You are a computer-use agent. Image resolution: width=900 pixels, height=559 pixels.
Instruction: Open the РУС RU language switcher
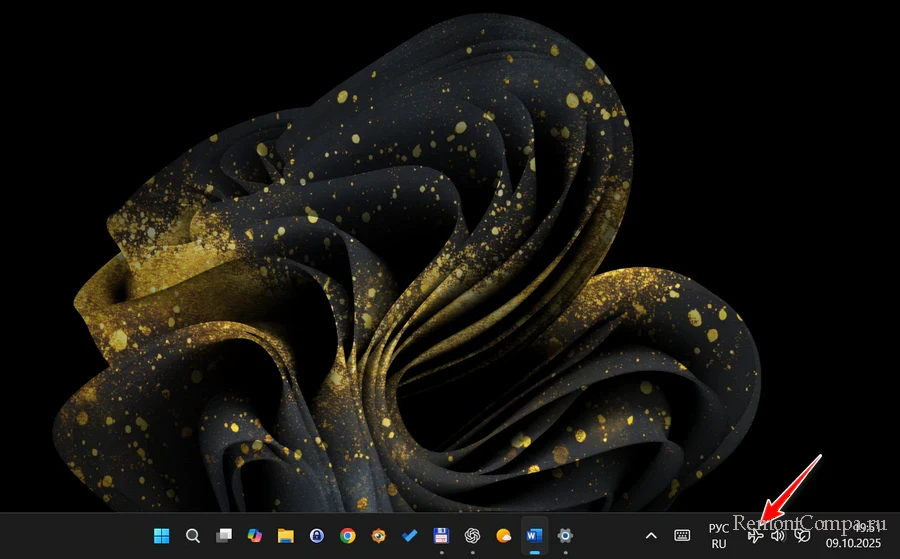[x=718, y=535]
